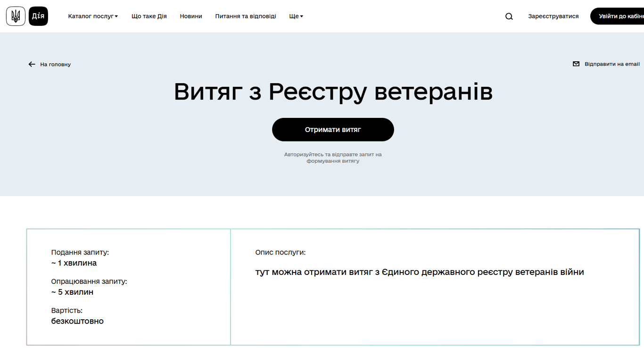
Task: Click the Відправити на email link
Action: pos(612,64)
